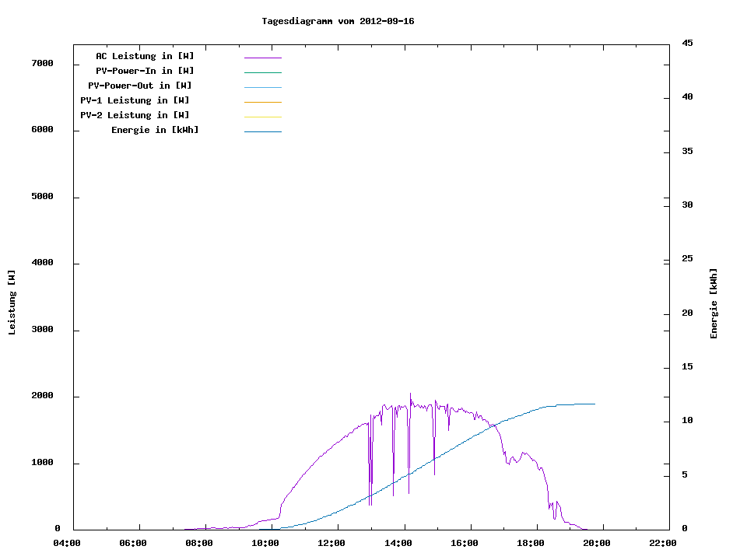The width and height of the screenshot is (747, 560).
Task: Click the light blue PV-Power-Out legend line
Action: click(262, 87)
